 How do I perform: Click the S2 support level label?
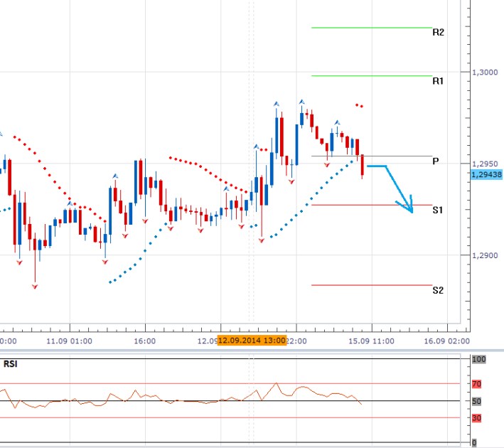pos(438,290)
